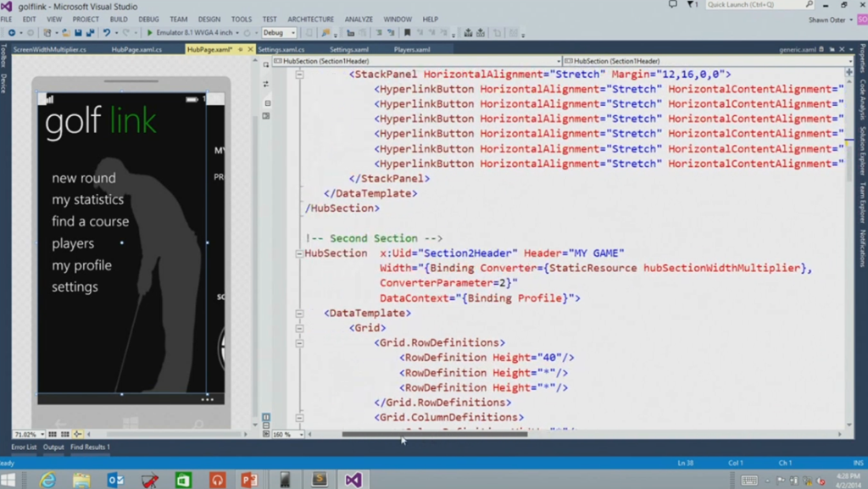Screen dimensions: 868x489
Task: Open Outlook from the taskbar
Action: (x=115, y=480)
